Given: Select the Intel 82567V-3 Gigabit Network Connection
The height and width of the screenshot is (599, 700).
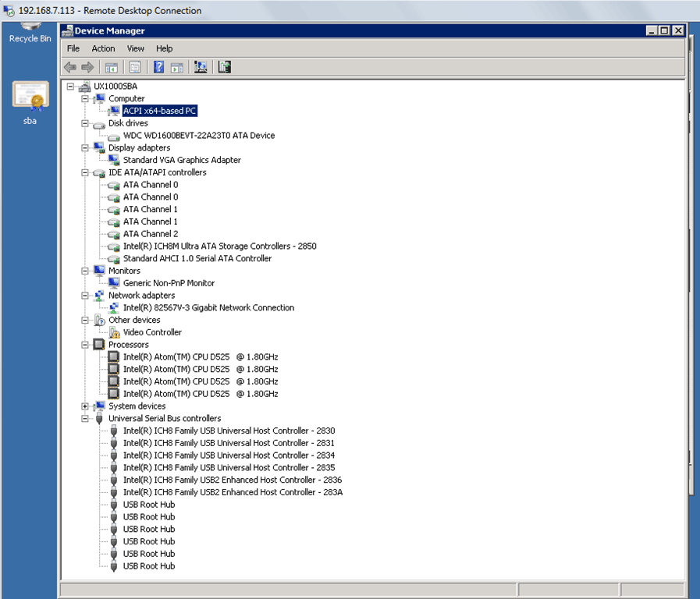Looking at the screenshot, I should pyautogui.click(x=208, y=307).
